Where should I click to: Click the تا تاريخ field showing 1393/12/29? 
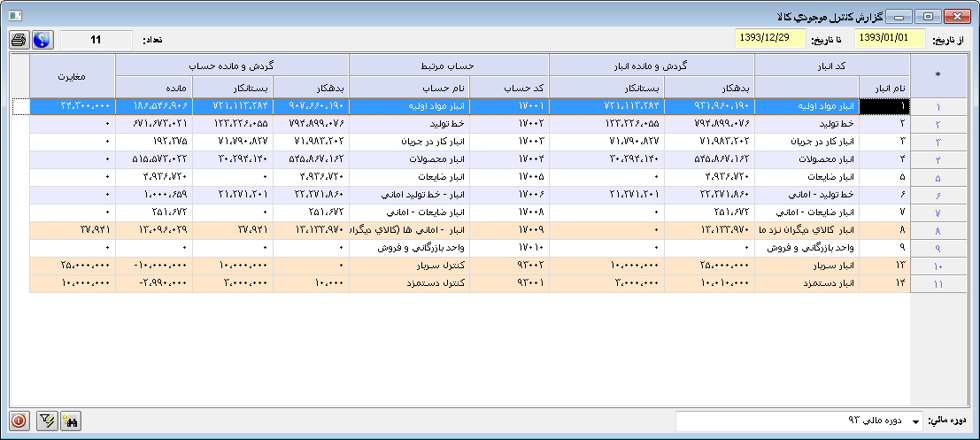tap(770, 39)
